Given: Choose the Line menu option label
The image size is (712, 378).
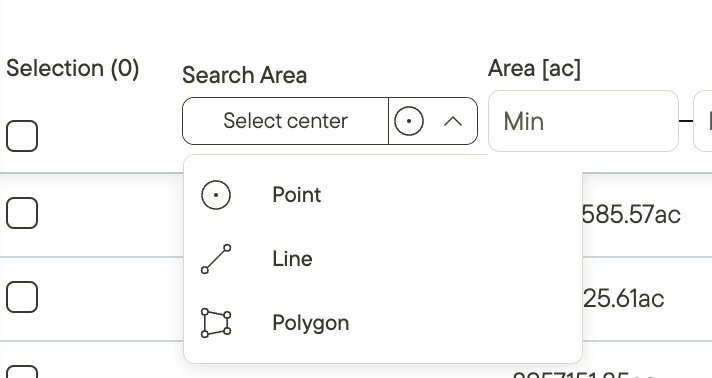Looking at the screenshot, I should tap(292, 259).
